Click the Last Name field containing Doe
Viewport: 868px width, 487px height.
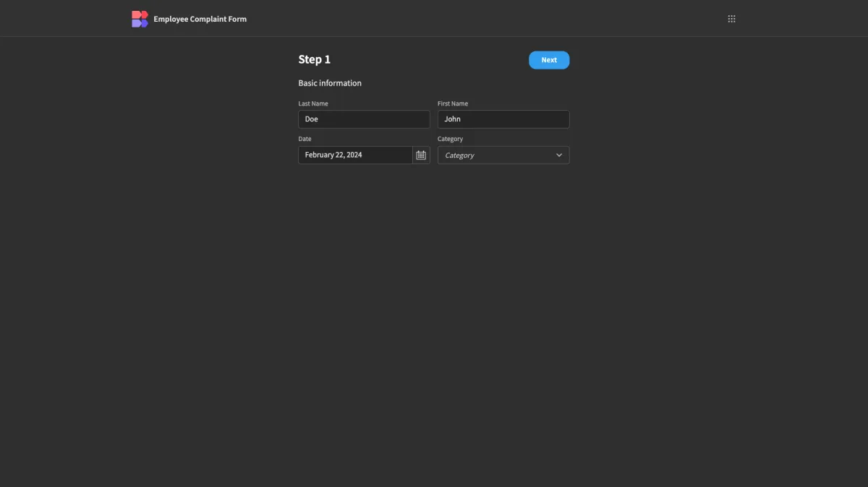[x=364, y=119]
